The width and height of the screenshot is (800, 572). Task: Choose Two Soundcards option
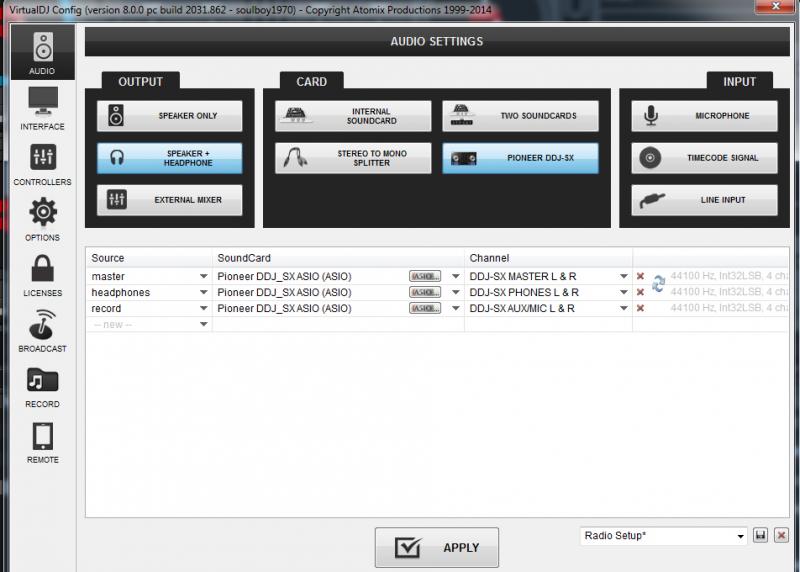[520, 116]
